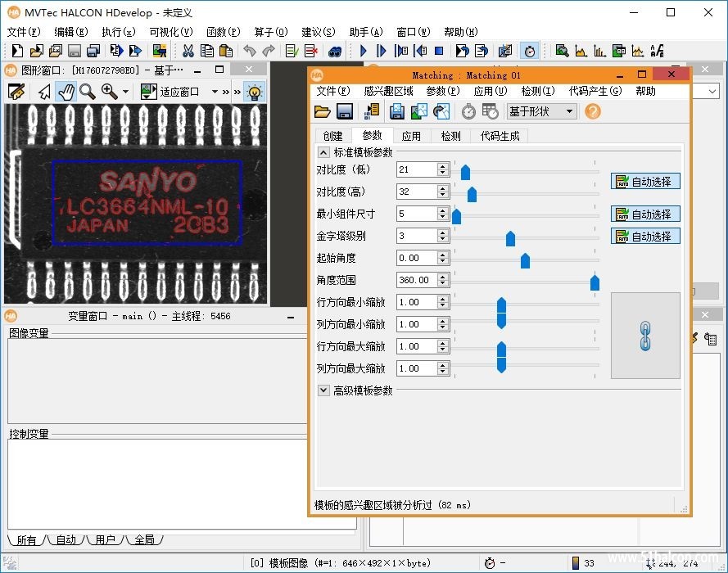
Task: Click the 角度范围 slider handle
Action: [x=595, y=282]
